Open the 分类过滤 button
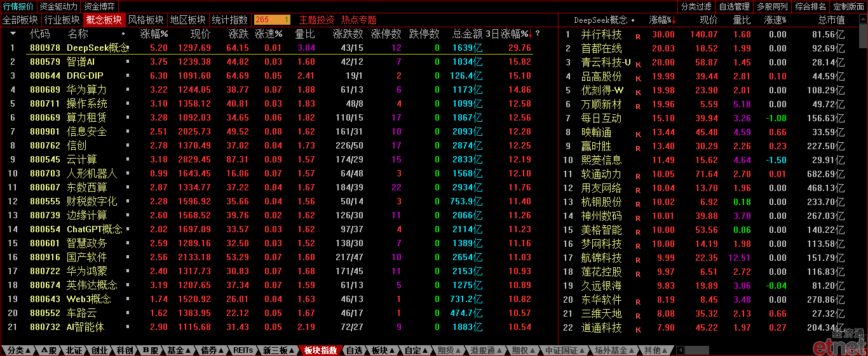 click(x=696, y=6)
